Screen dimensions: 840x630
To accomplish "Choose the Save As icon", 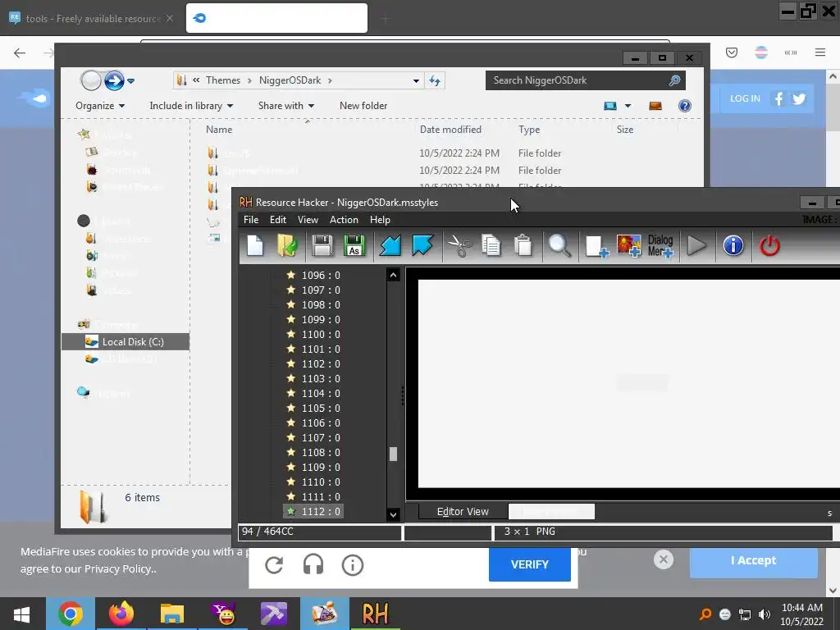I will (354, 246).
